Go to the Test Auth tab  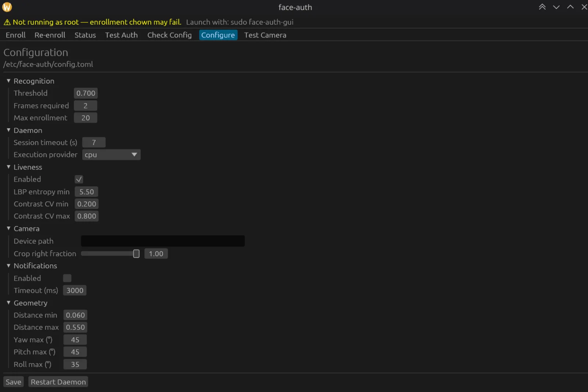tap(121, 35)
